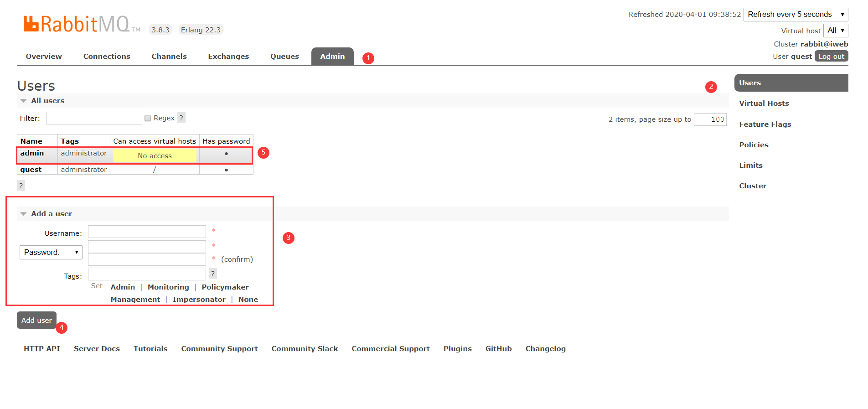Open the Changelog footer link
This screenshot has width=868, height=409.
tap(545, 349)
